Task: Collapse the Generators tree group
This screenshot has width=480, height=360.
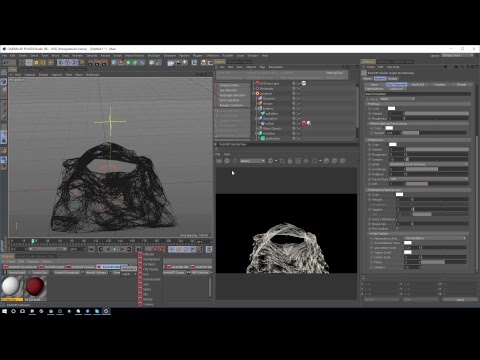Action: click(x=256, y=118)
